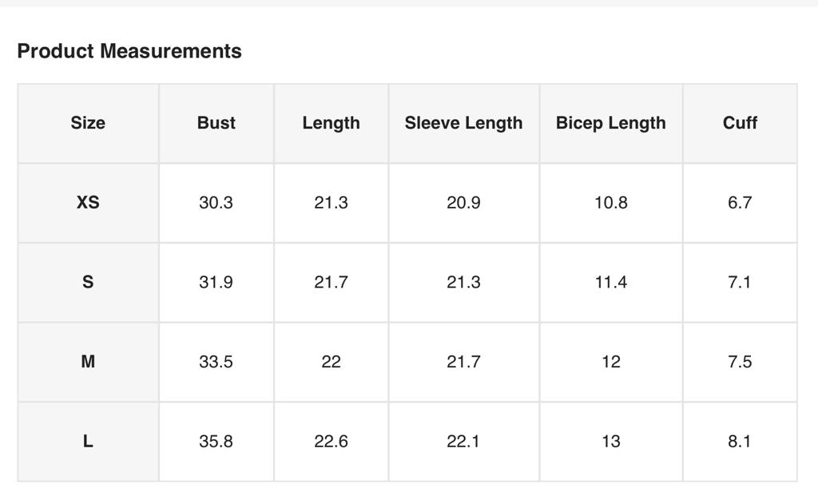Viewport: 818px width, 504px height.
Task: Click the L sleeve length value 22.1
Action: point(463,441)
